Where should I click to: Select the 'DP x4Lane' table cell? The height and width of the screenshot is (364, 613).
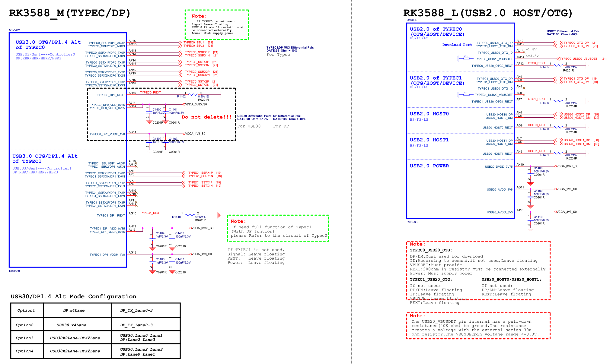tap(74, 310)
